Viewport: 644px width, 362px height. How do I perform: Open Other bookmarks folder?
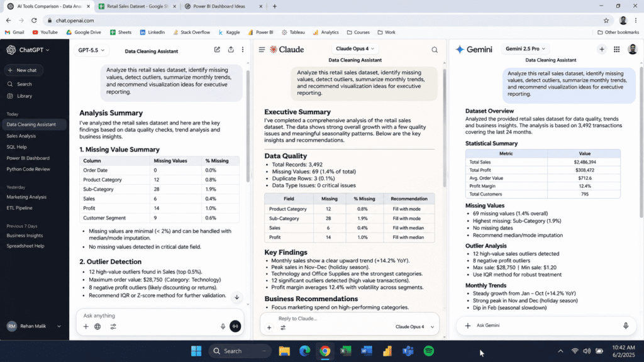pyautogui.click(x=618, y=32)
